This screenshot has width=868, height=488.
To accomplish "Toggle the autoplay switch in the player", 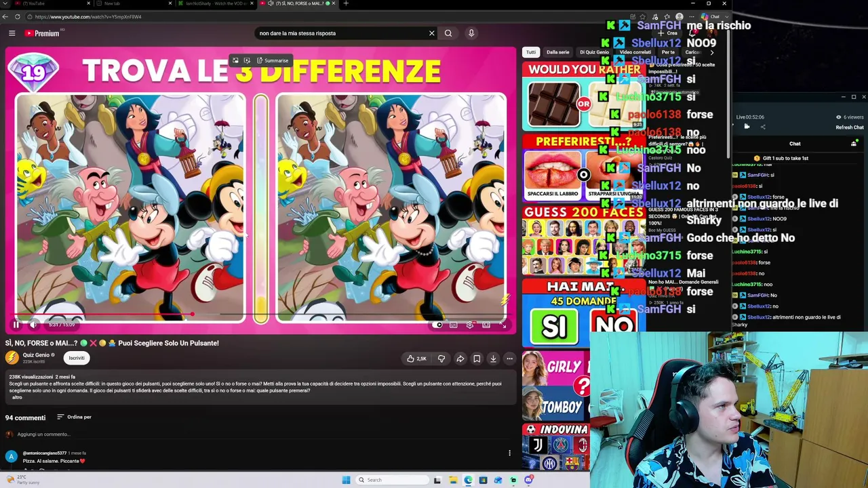I will 437,325.
